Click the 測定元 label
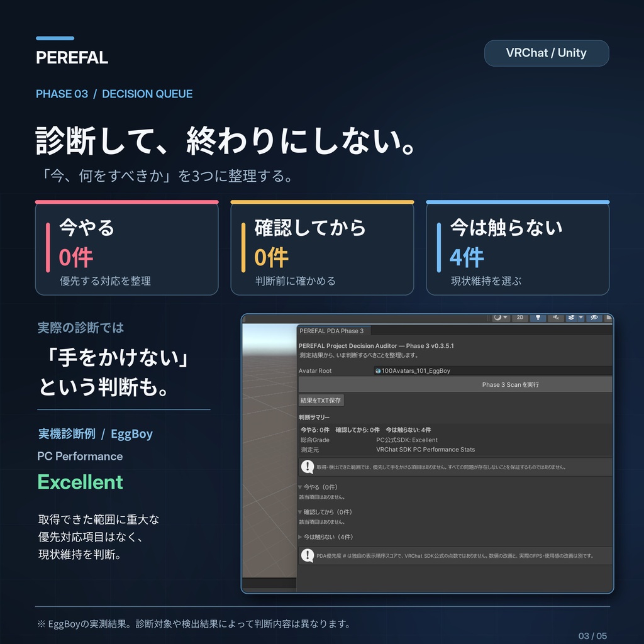 (309, 450)
